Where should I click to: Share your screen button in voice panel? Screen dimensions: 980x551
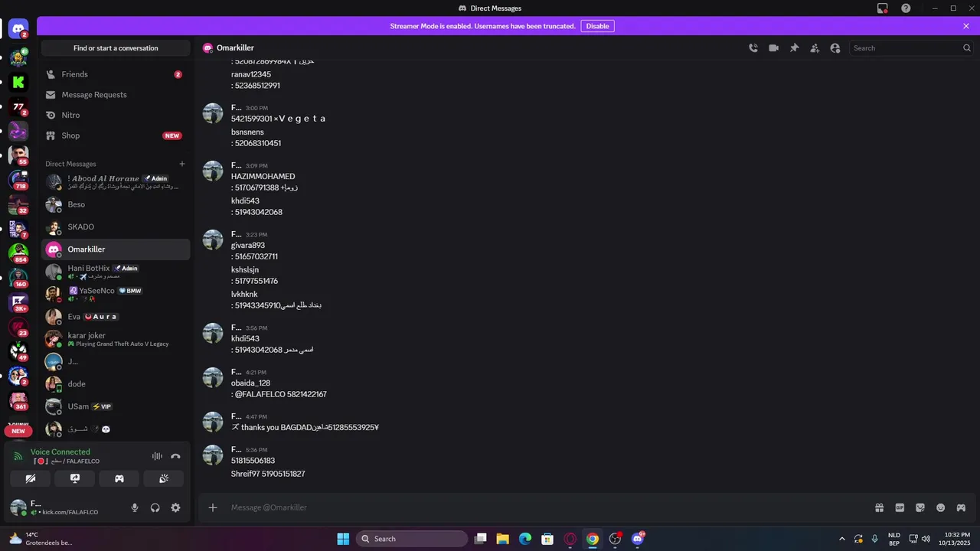(x=75, y=478)
